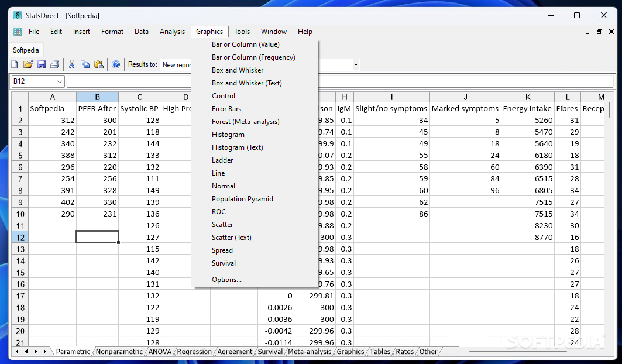Click the 'Marked symptoms' header cell
The width and height of the screenshot is (622, 364).
coord(465,108)
